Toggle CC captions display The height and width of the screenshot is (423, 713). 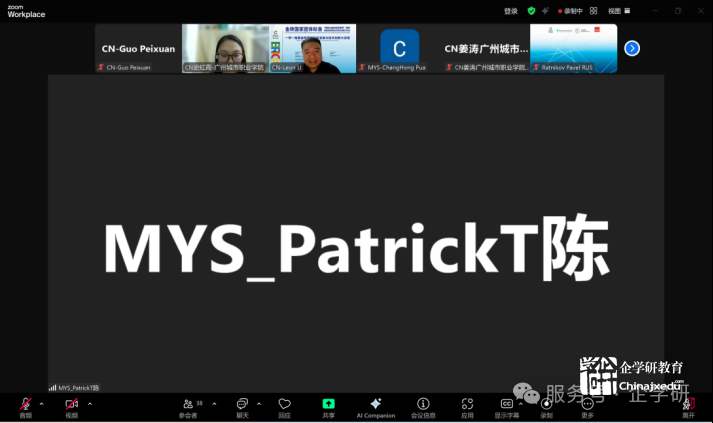tap(506, 404)
